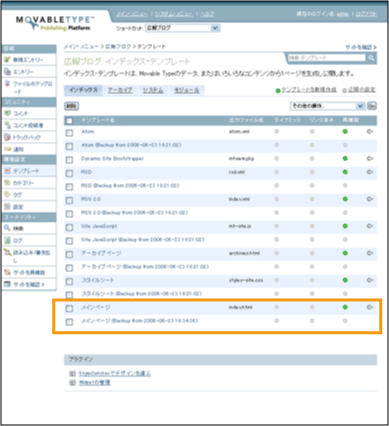The image size is (389, 426).
Task: Switch to the モジュール tab
Action: pyautogui.click(x=187, y=90)
